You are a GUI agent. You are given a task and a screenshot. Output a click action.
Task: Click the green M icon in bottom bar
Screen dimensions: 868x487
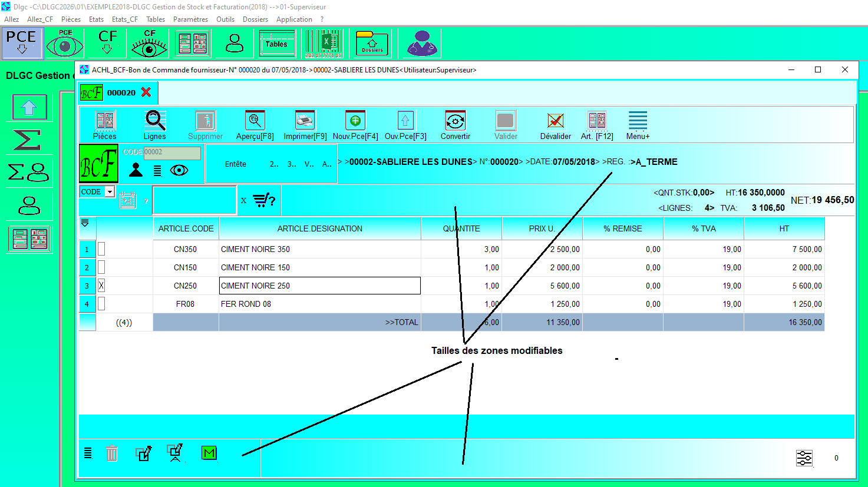[x=209, y=453]
